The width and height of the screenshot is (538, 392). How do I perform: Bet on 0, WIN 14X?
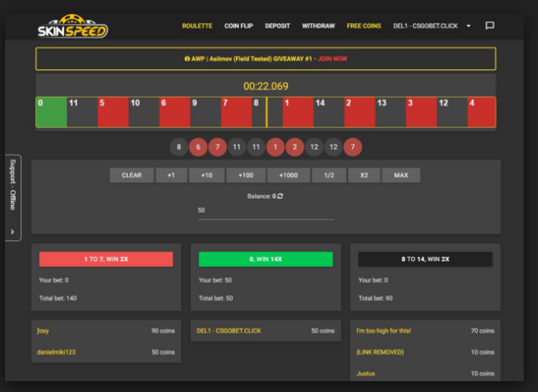[265, 259]
